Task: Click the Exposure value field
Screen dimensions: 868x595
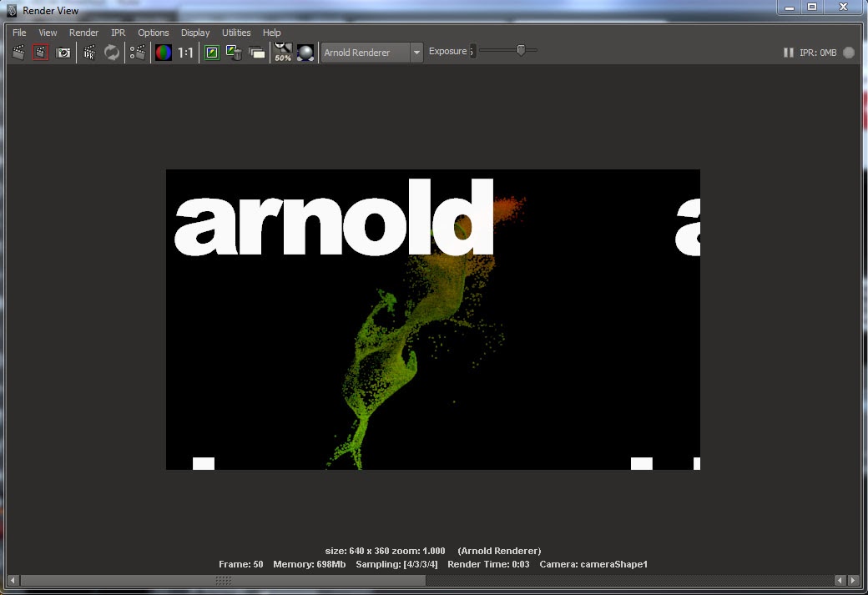Action: click(472, 51)
